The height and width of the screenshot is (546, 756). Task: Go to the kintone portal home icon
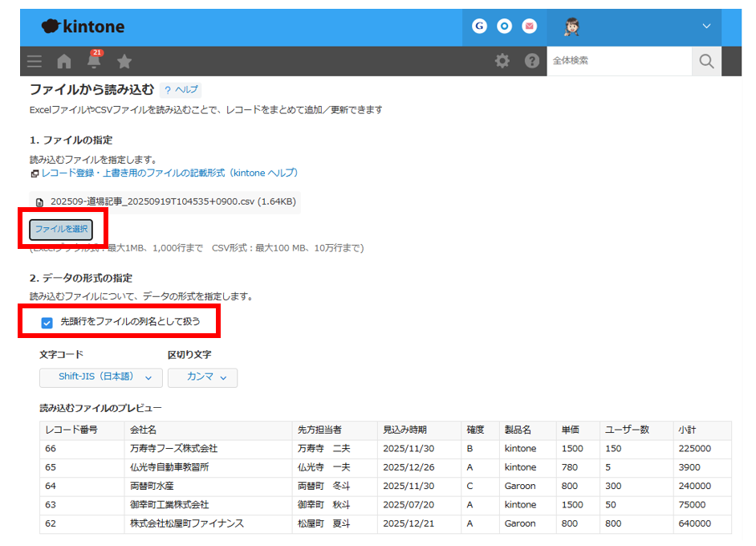coord(64,61)
